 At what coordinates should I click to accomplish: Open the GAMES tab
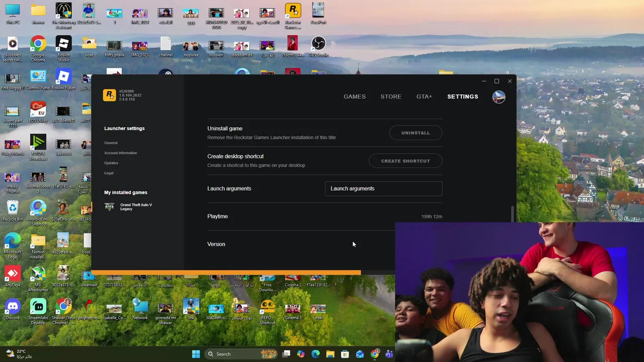click(x=355, y=97)
